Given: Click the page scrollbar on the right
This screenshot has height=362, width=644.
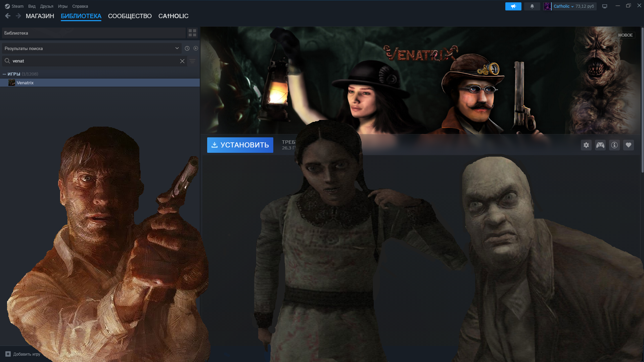Looking at the screenshot, I should click(642, 101).
